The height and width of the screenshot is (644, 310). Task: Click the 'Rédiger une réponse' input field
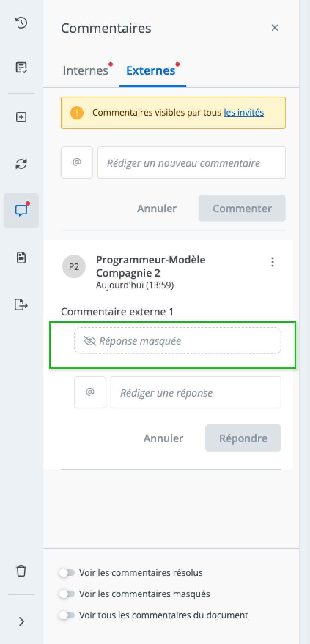(x=196, y=393)
